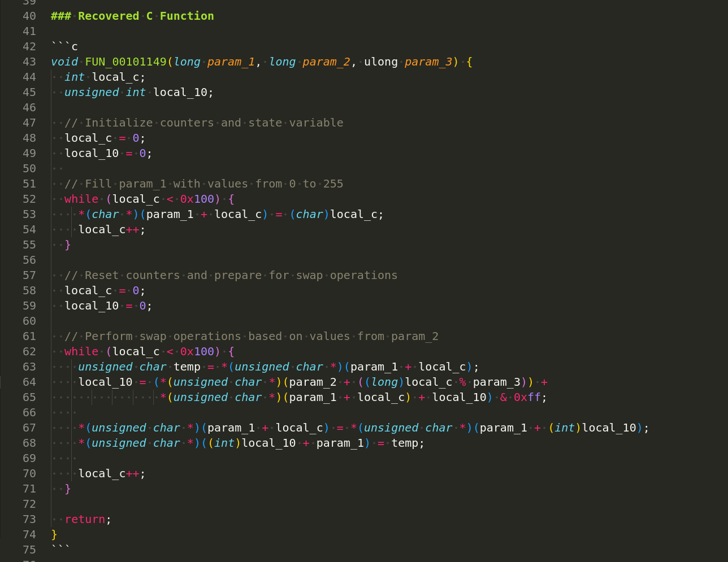Click the "while" keyword on line 62
The image size is (728, 562).
(x=81, y=351)
